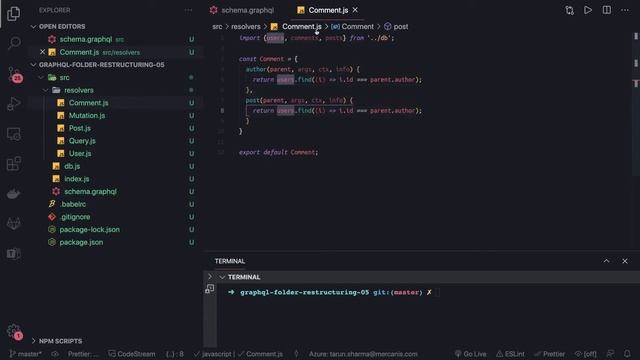Click the right Prettier status item
This screenshot has width=640, height=360.
(549, 354)
